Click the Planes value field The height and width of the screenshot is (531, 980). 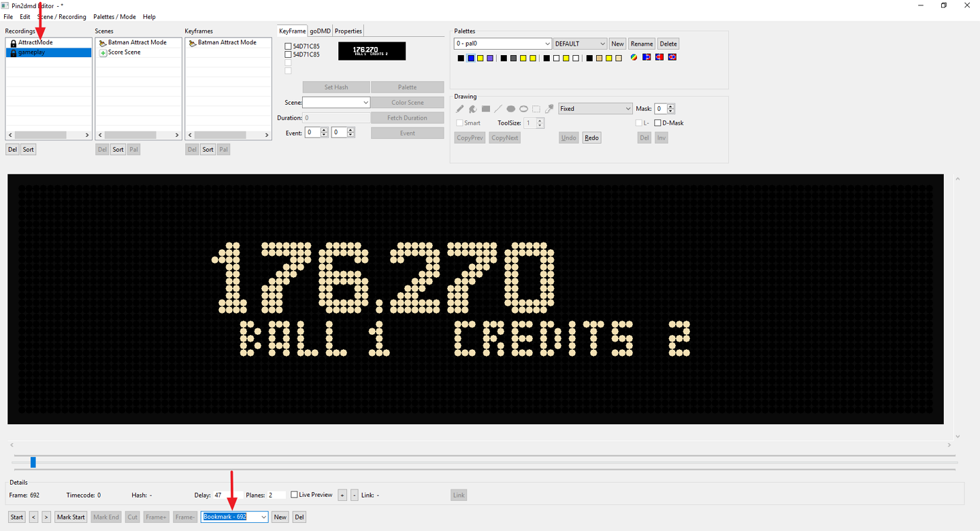coord(277,496)
